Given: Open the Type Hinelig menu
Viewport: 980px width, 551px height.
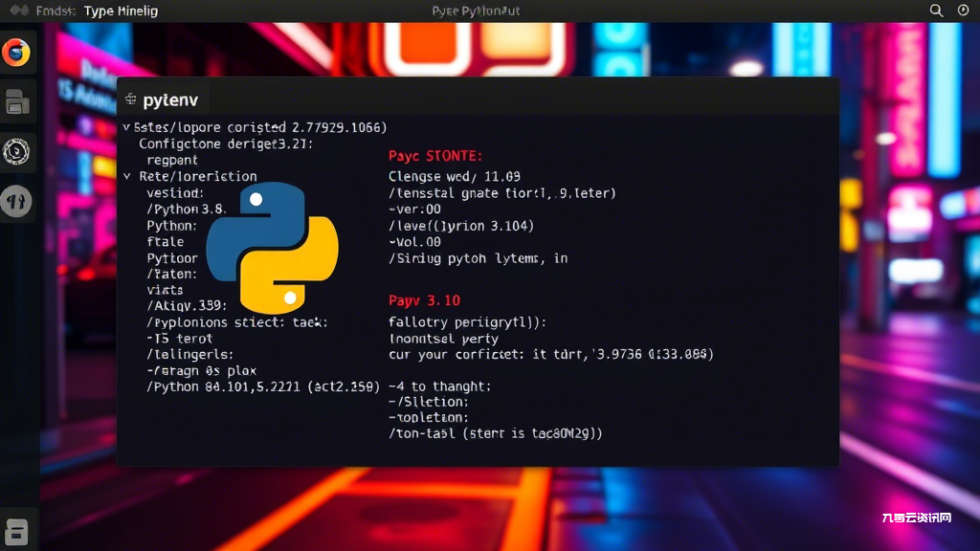Looking at the screenshot, I should (121, 11).
